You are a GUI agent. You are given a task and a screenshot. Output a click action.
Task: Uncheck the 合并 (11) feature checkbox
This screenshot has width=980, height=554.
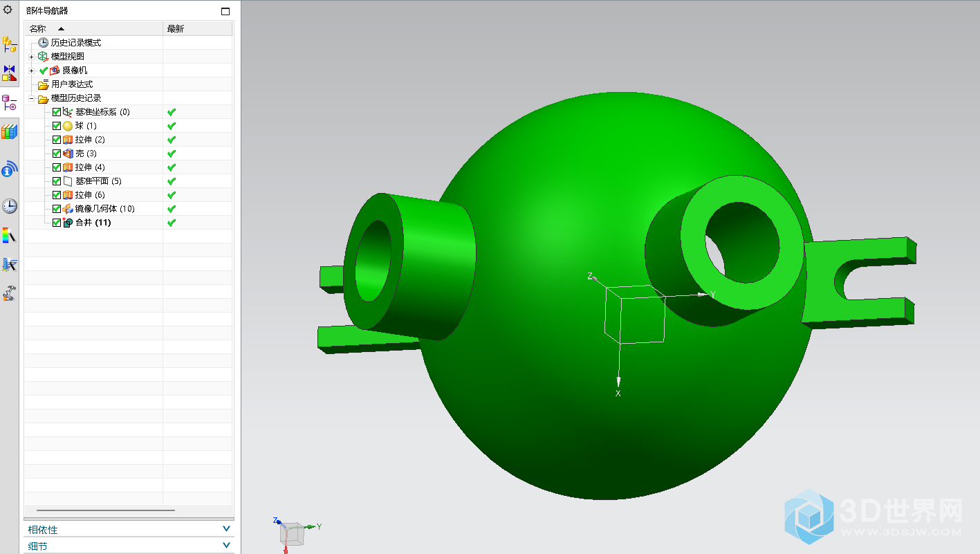57,223
